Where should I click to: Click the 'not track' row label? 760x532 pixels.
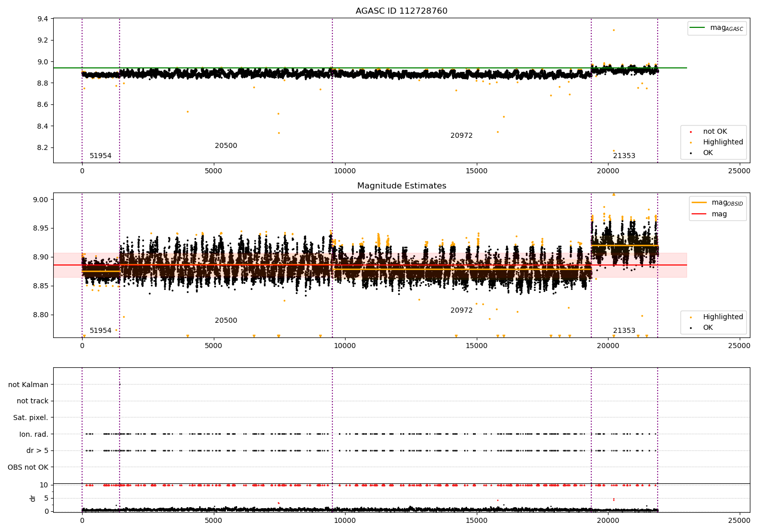[x=32, y=401]
